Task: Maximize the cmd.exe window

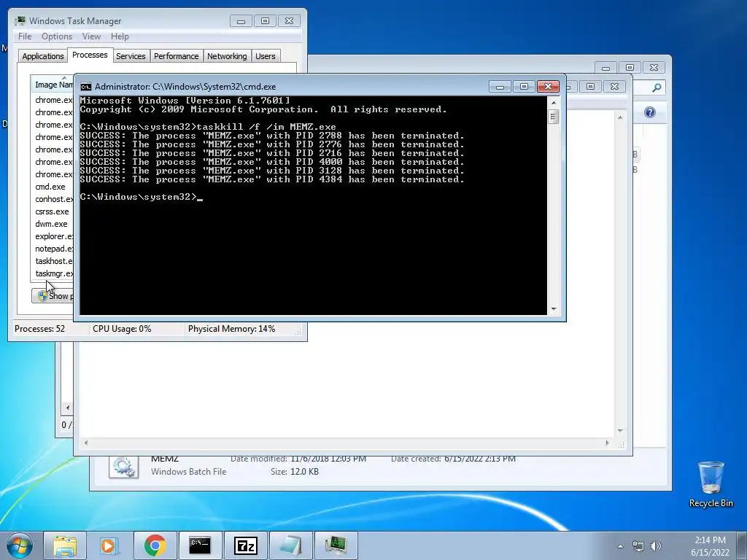Action: [524, 87]
